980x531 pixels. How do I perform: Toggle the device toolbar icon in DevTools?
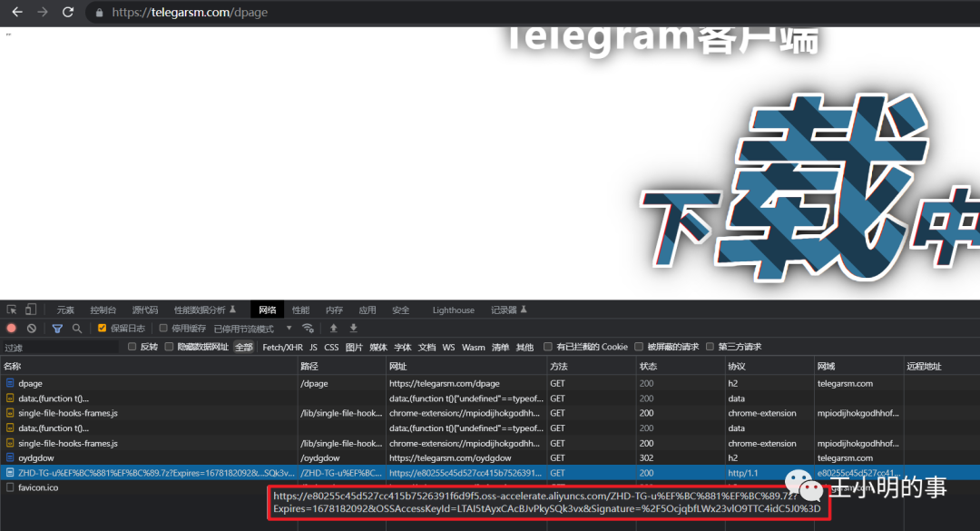(30, 310)
